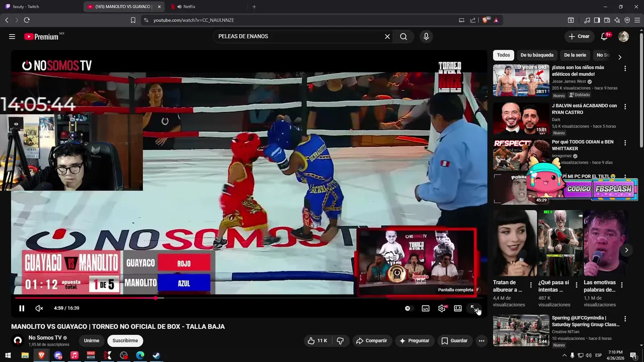Open options for the BEN WHITTAKER video
The height and width of the screenshot is (362, 644).
pos(625,143)
